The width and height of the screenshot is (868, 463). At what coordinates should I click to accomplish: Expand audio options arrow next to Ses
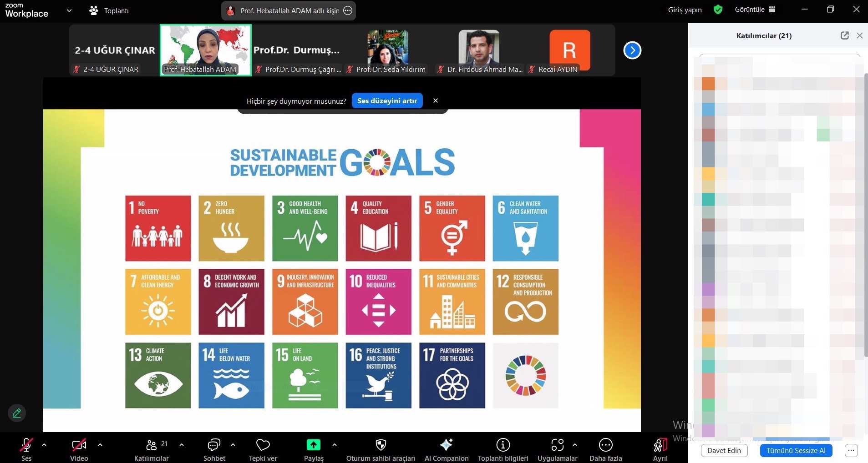coord(44,445)
